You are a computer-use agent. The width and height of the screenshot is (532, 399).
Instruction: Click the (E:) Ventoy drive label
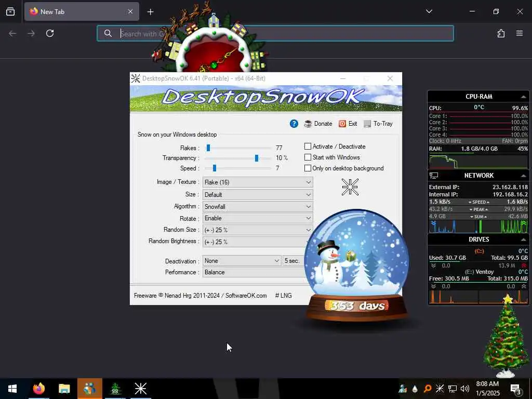click(x=479, y=272)
